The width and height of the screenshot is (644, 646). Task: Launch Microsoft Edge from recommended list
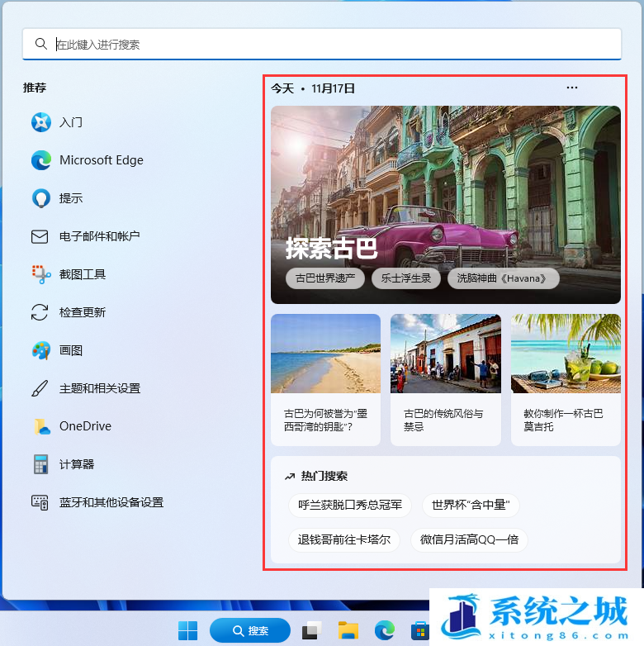tap(41, 160)
